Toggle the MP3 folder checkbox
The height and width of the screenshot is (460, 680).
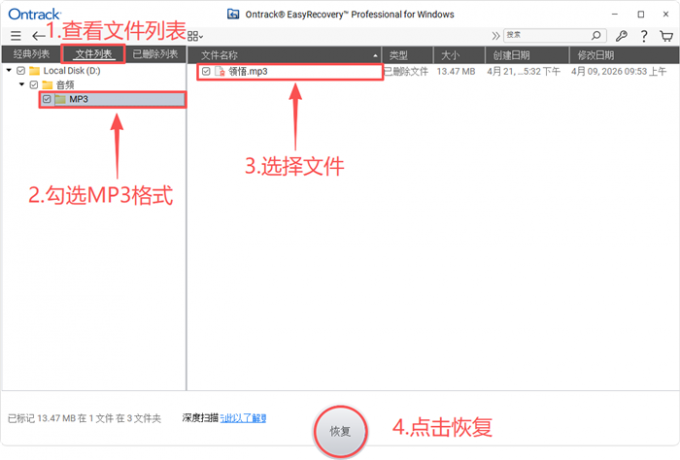[47, 99]
